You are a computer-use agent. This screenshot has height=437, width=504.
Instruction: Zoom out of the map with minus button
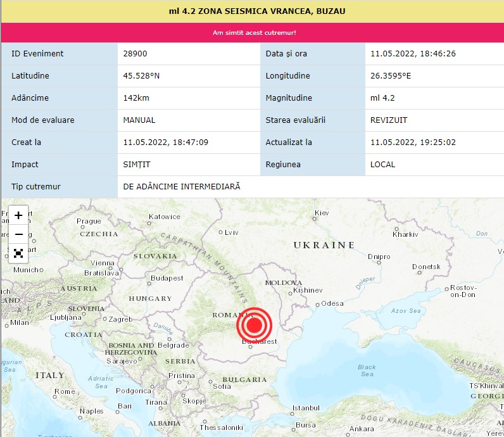(18, 234)
